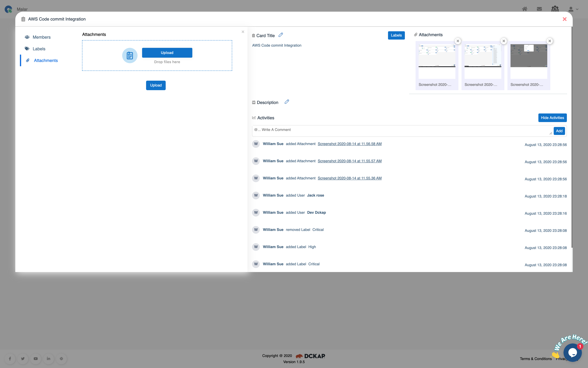This screenshot has width=588, height=368.
Task: Click William Sue avatar on added Label High
Action: [256, 247]
